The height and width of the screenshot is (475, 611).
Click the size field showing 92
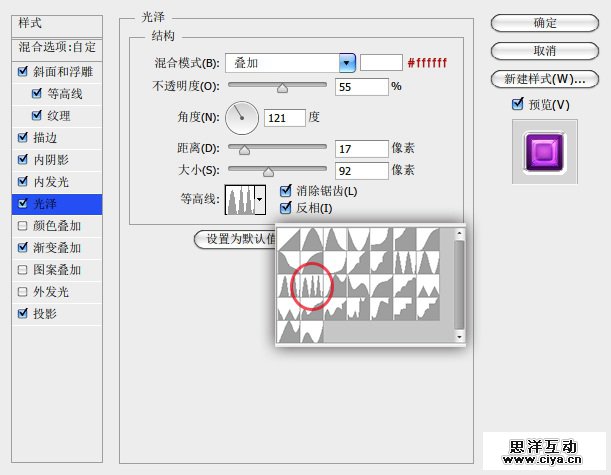[x=362, y=171]
